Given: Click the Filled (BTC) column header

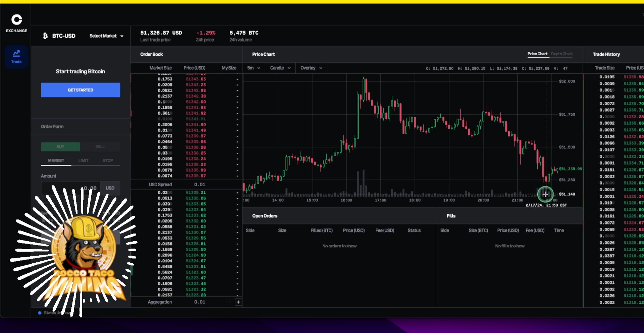Looking at the screenshot, I should pos(321,230).
